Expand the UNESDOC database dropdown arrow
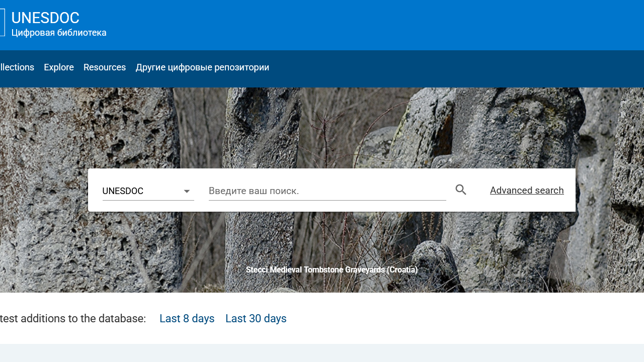 coord(187,192)
